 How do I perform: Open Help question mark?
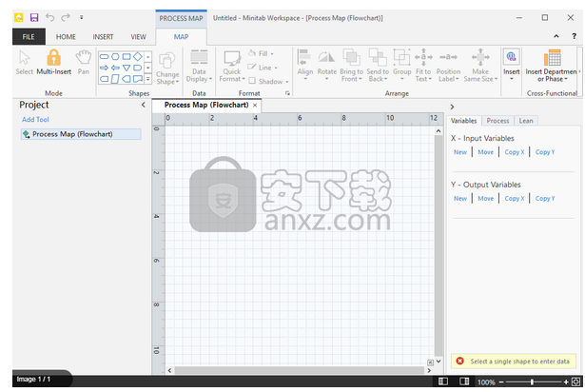point(574,36)
